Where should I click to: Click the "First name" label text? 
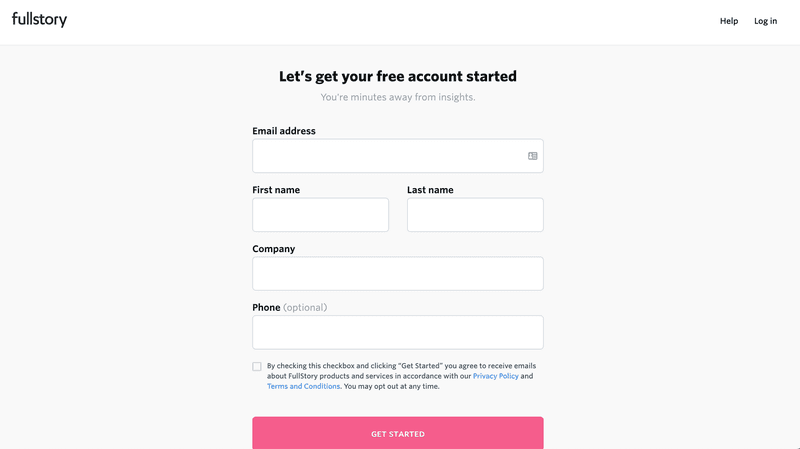[x=276, y=190]
